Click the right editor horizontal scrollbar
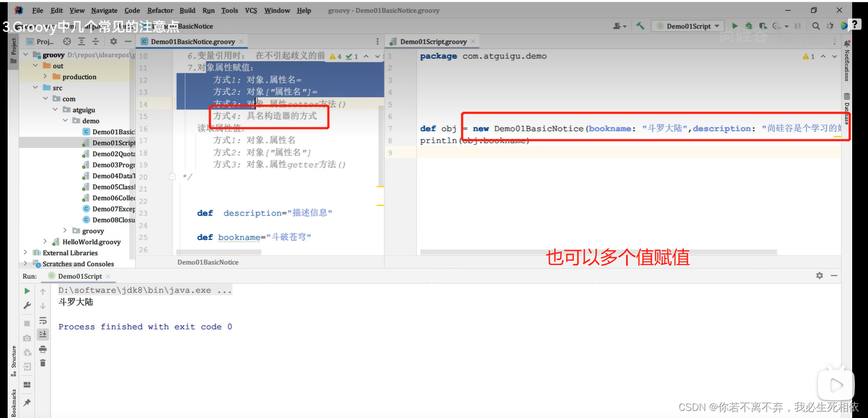 598,252
